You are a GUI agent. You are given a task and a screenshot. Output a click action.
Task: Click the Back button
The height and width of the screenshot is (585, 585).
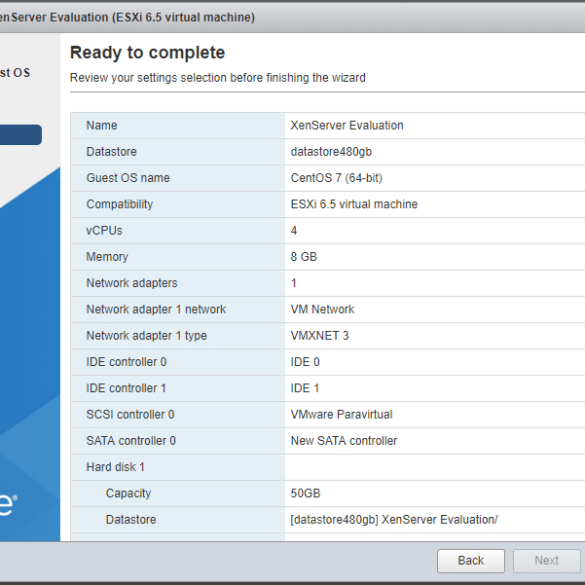pos(470,560)
